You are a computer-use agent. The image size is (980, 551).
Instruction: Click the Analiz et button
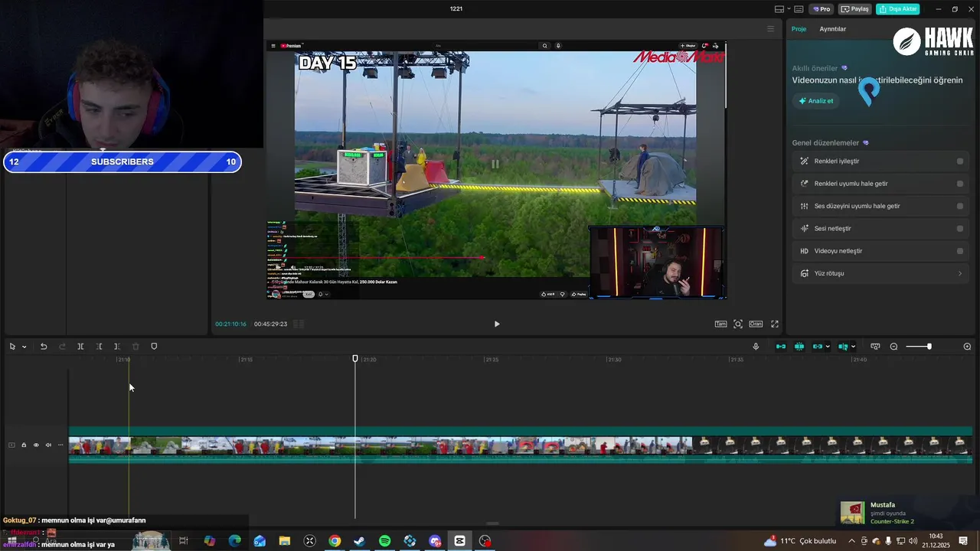816,101
